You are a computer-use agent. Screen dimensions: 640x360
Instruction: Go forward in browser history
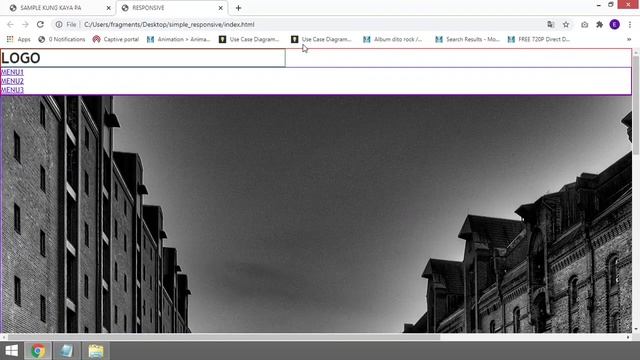click(25, 24)
